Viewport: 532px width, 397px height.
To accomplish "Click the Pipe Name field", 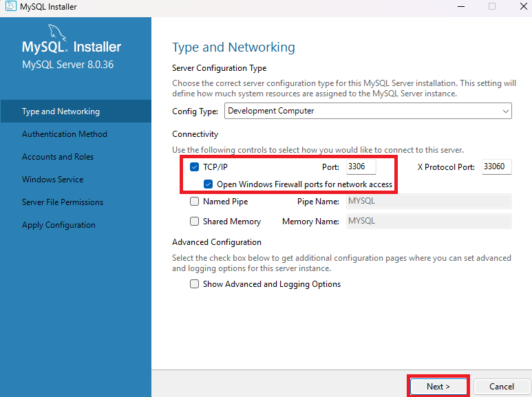I will (x=429, y=201).
